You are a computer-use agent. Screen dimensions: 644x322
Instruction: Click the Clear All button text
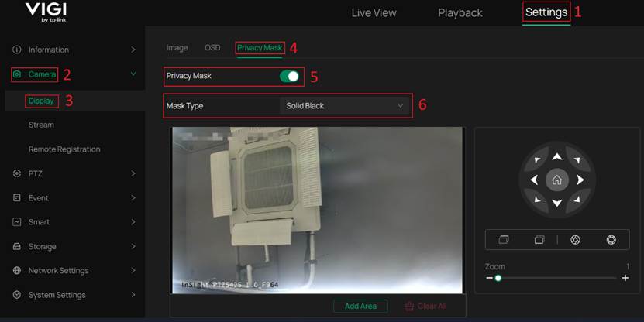[432, 307]
